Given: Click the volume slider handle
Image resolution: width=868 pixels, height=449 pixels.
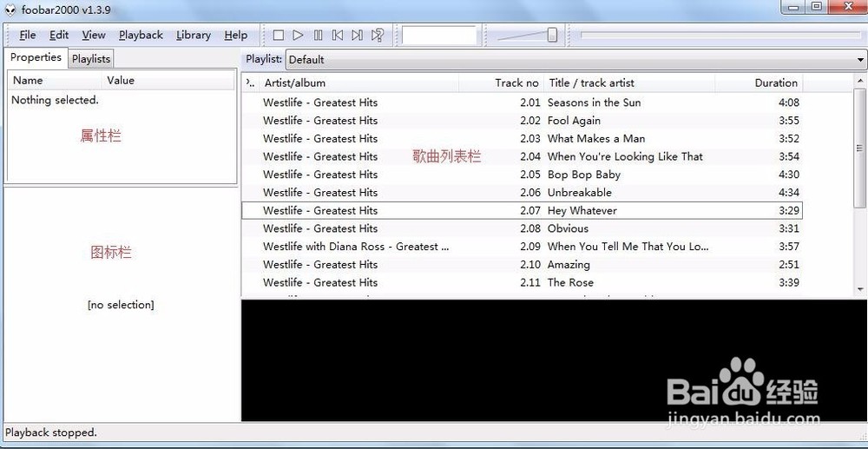Looking at the screenshot, I should click(552, 35).
